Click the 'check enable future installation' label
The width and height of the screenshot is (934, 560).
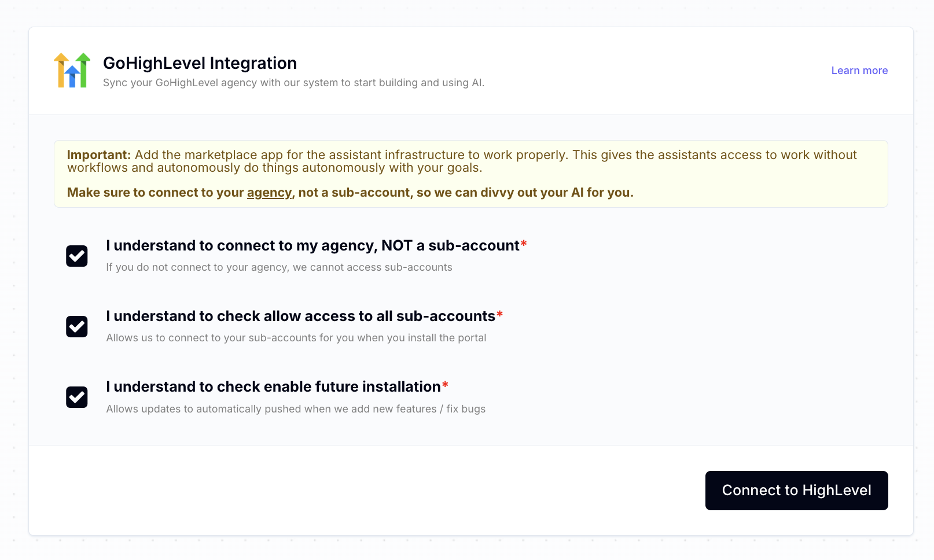tap(273, 387)
